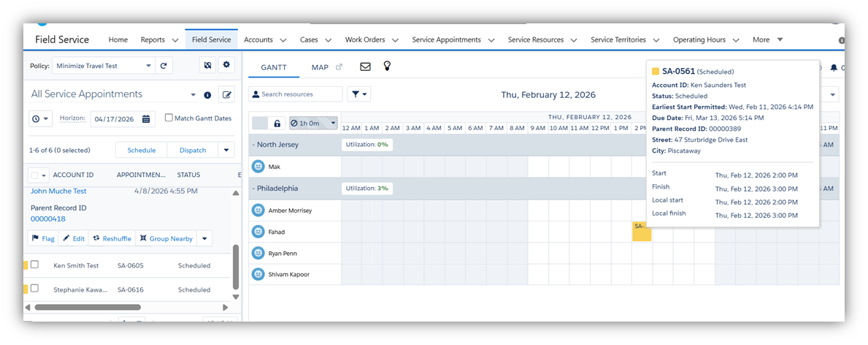Open the More navigation menu
The image size is (868, 345).
pos(767,40)
